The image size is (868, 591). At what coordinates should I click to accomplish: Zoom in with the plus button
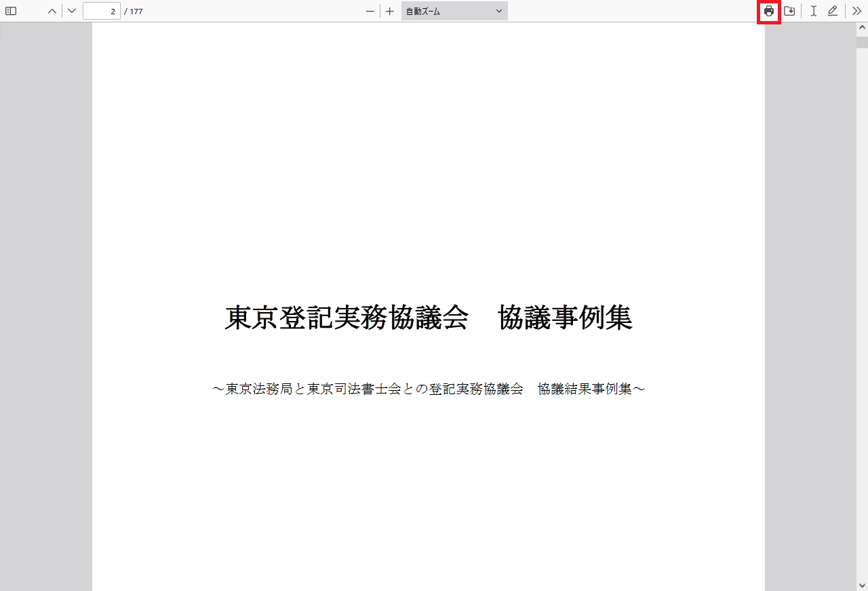pos(390,11)
